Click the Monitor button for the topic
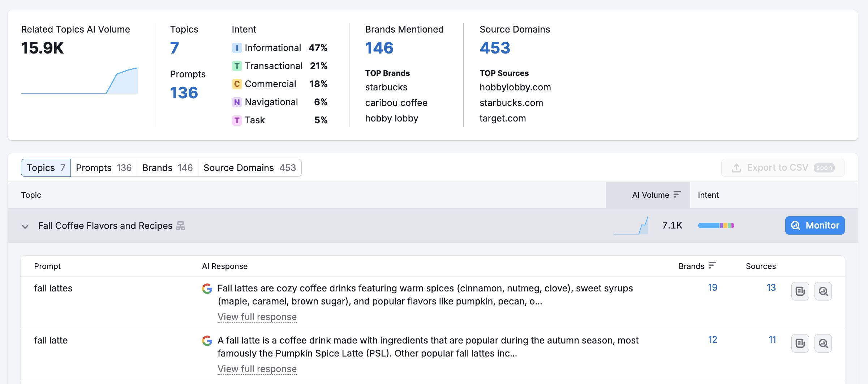868x384 pixels. point(815,225)
